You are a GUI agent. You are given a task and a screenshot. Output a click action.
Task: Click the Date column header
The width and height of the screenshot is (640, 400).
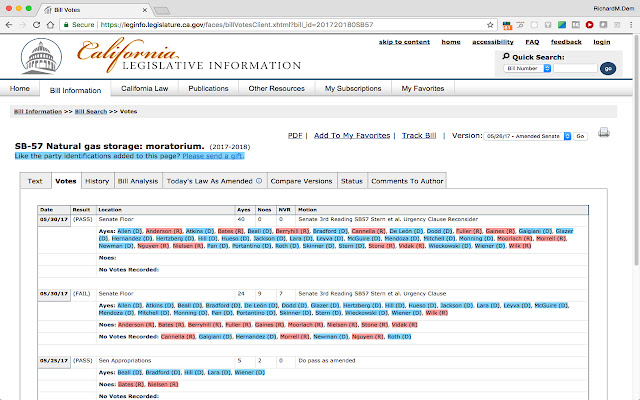pyautogui.click(x=54, y=210)
